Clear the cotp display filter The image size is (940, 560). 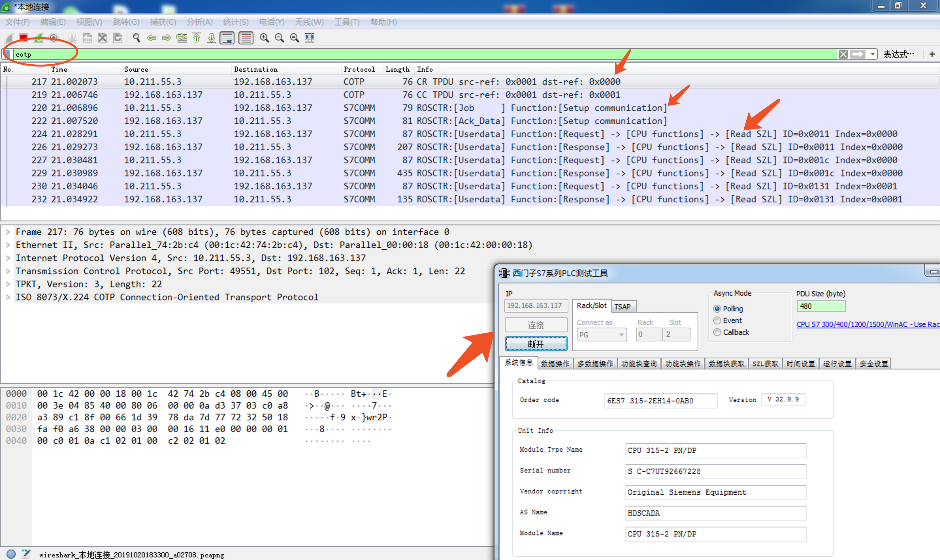843,54
